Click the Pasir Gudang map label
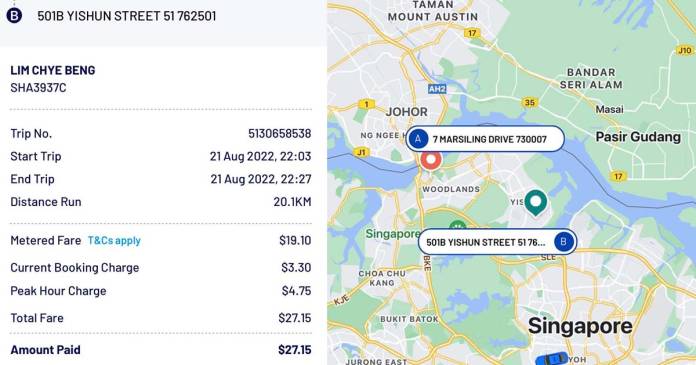The height and width of the screenshot is (365, 696). (638, 137)
